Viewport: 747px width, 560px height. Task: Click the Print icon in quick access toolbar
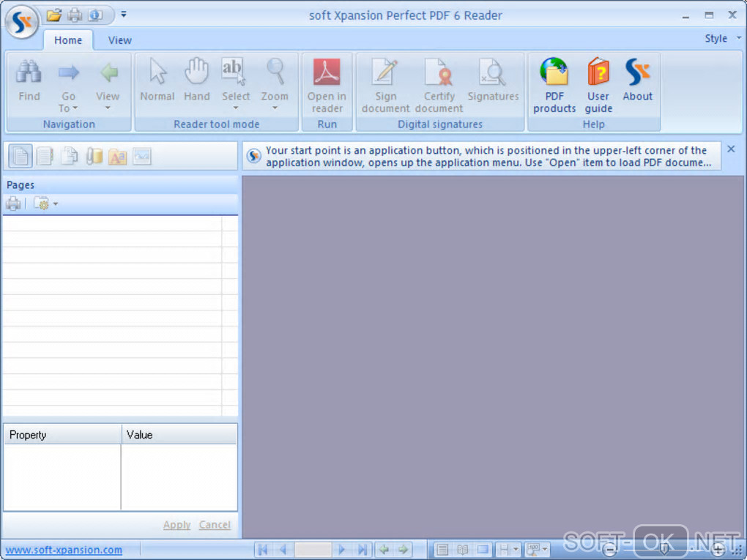74,15
